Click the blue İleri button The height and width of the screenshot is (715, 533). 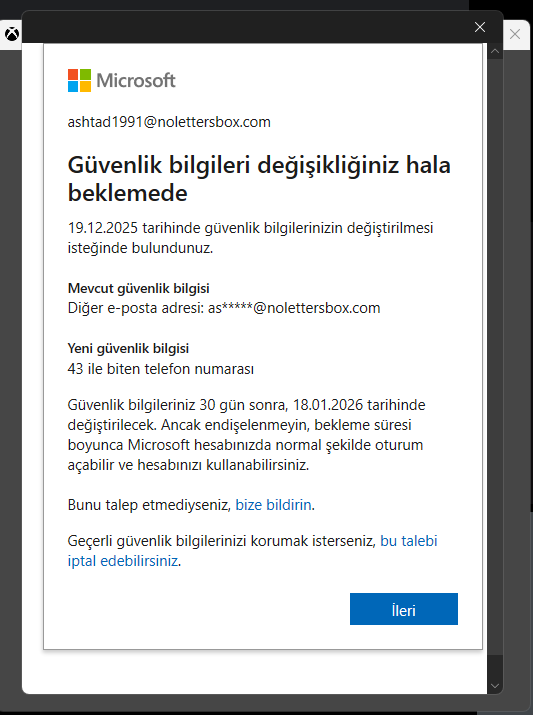(404, 609)
